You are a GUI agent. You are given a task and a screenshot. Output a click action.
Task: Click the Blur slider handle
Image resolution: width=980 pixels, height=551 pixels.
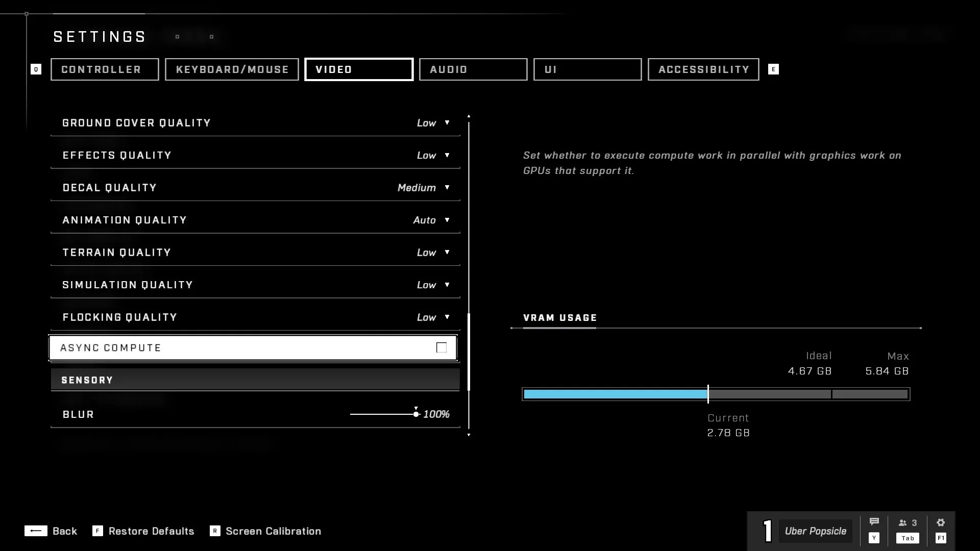click(416, 414)
